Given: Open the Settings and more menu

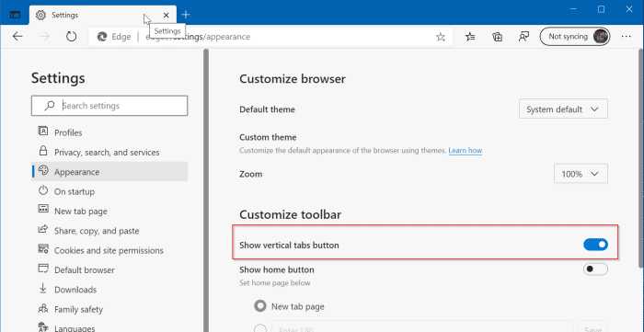Looking at the screenshot, I should [627, 37].
